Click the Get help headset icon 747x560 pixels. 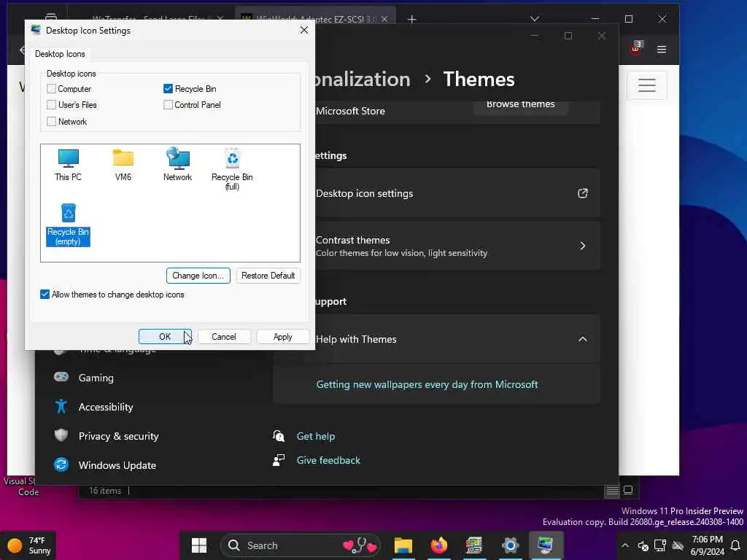click(x=279, y=436)
